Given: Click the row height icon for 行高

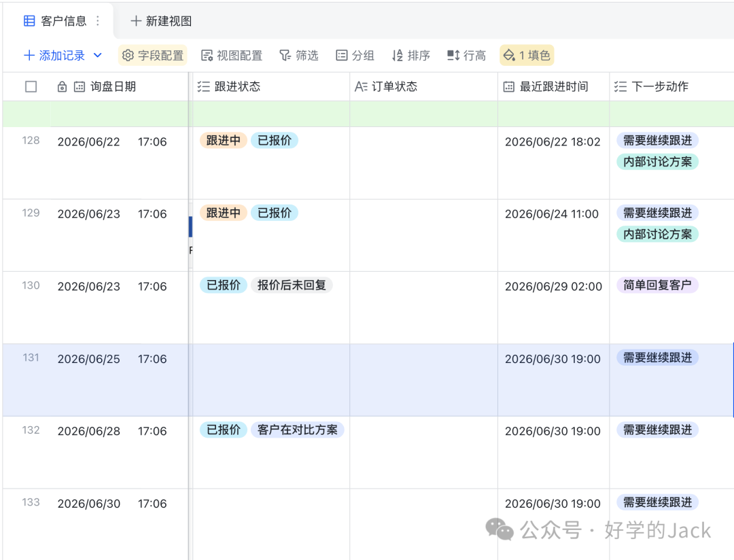Looking at the screenshot, I should (x=453, y=55).
